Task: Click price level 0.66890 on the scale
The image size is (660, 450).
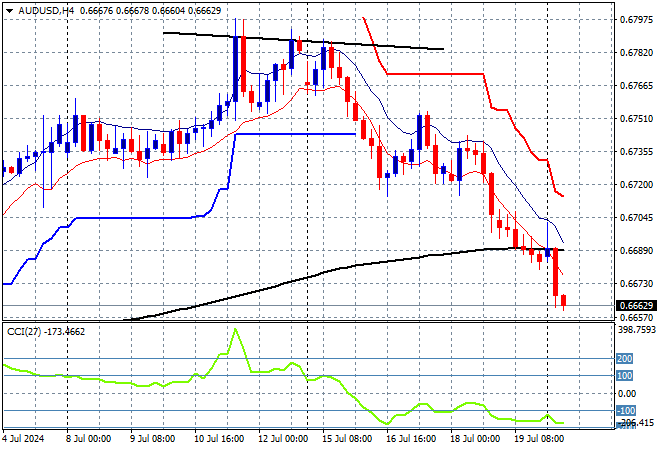Action: tap(636, 251)
